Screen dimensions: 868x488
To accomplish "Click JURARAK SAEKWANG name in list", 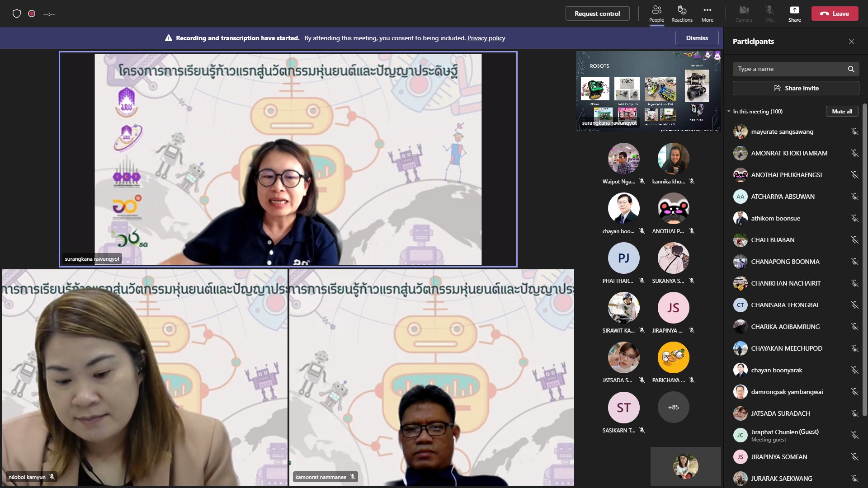I will (x=782, y=479).
